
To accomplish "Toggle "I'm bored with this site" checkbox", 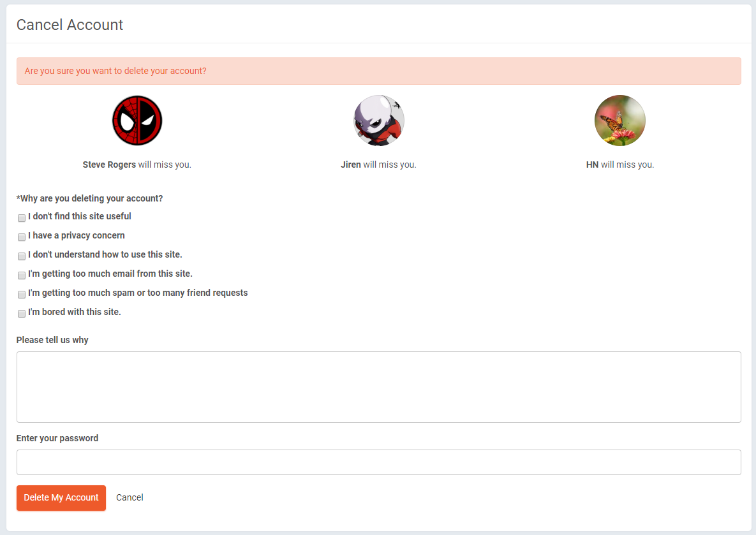I will (22, 313).
